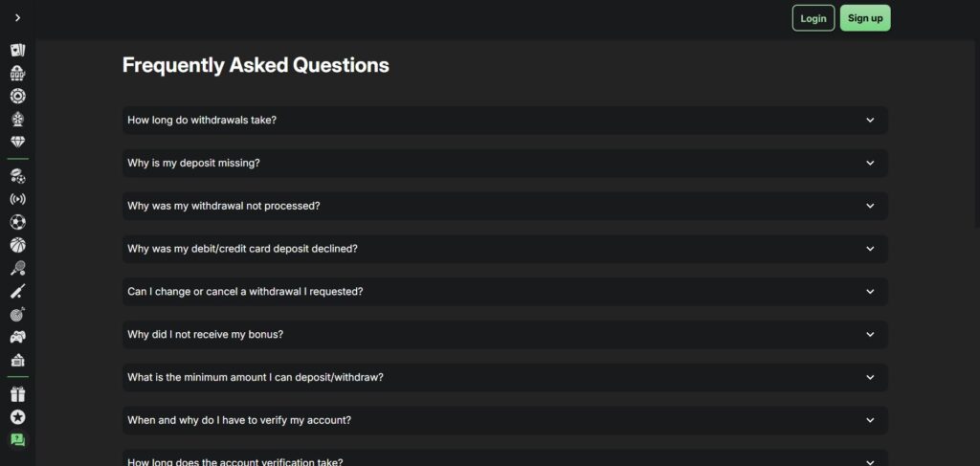Open the cricket bat icon

coord(17,291)
